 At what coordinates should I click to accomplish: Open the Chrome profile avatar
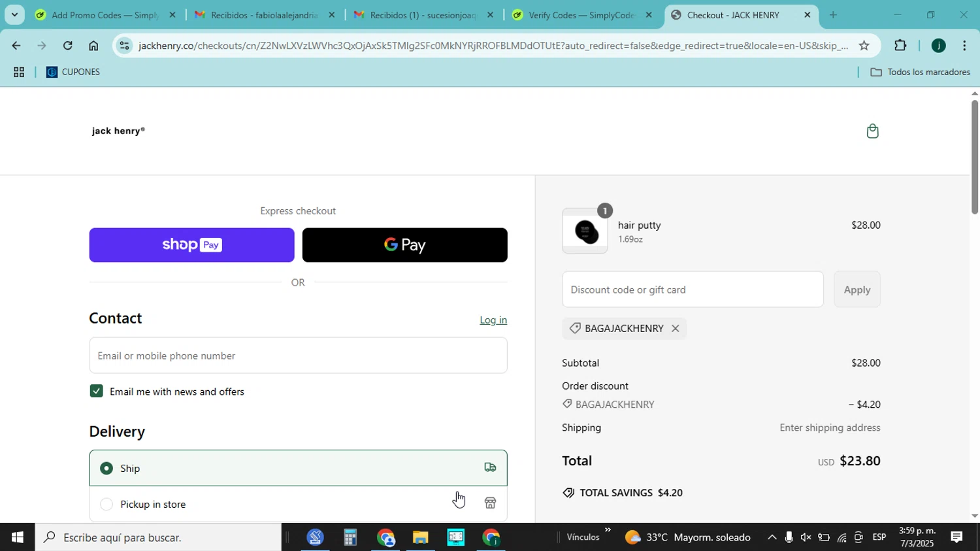(x=938, y=46)
